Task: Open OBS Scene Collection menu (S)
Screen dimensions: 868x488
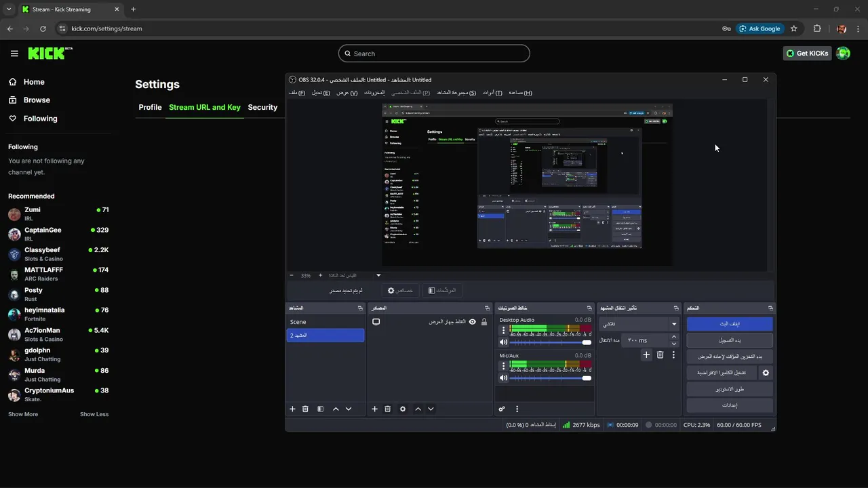Action: [456, 92]
